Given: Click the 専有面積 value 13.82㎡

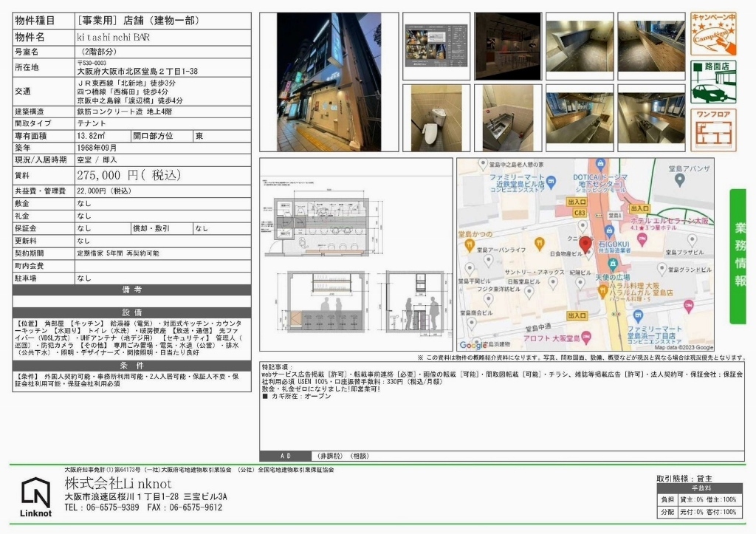Looking at the screenshot, I should (91, 136).
